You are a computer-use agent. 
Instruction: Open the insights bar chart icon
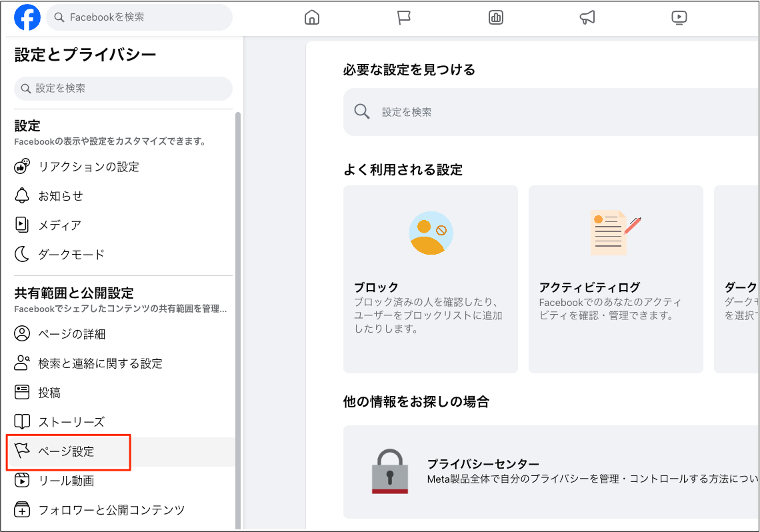coord(496,17)
